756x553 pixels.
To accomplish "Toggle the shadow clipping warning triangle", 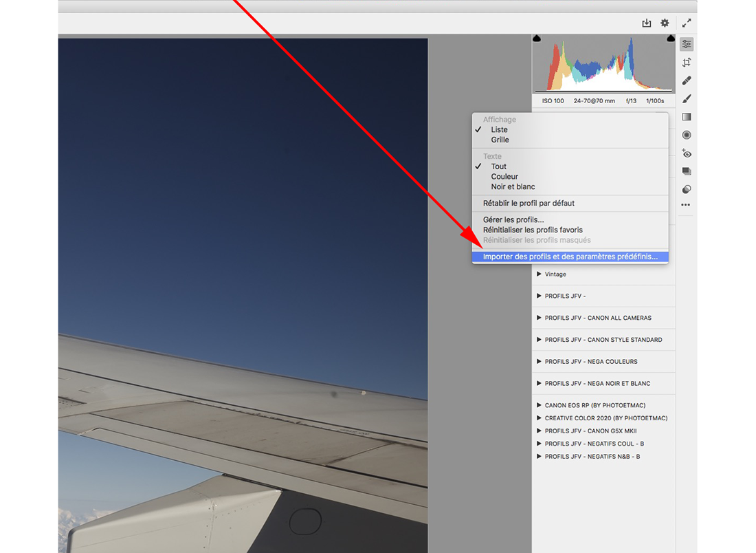I will [x=537, y=39].
